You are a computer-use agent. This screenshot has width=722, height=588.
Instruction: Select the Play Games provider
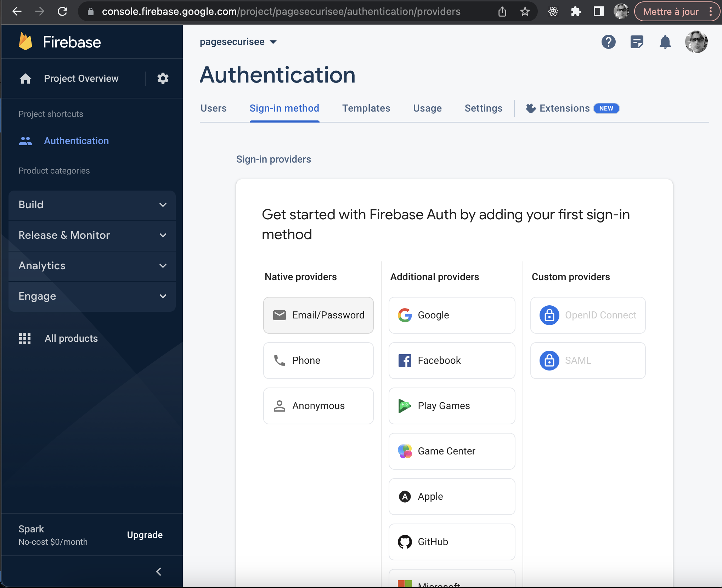pos(452,406)
